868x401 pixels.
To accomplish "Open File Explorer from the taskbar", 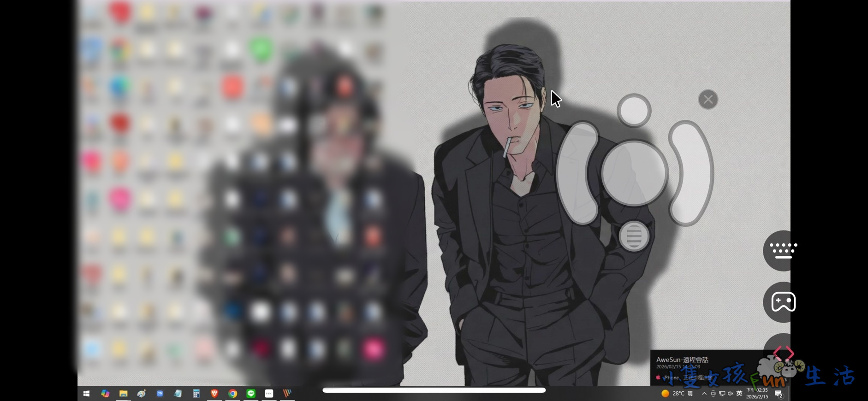I will pyautogui.click(x=123, y=393).
